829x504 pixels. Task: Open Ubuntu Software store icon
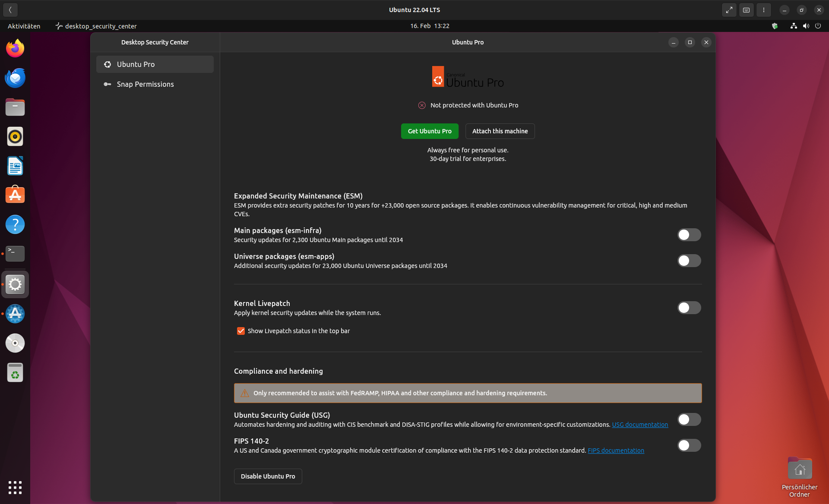pyautogui.click(x=15, y=195)
